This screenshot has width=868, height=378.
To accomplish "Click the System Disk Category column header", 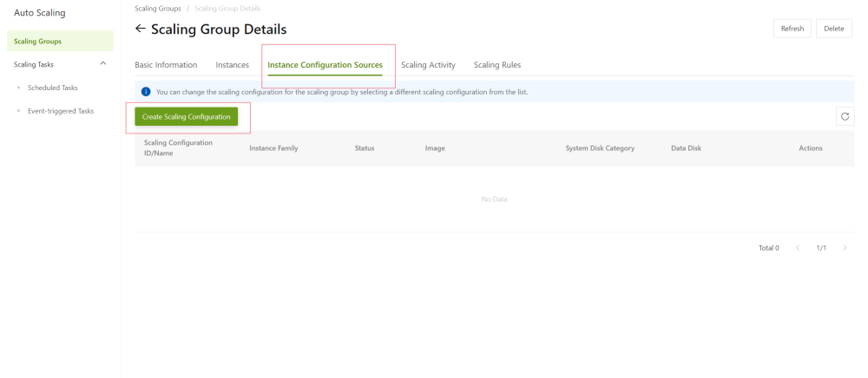I will (600, 148).
